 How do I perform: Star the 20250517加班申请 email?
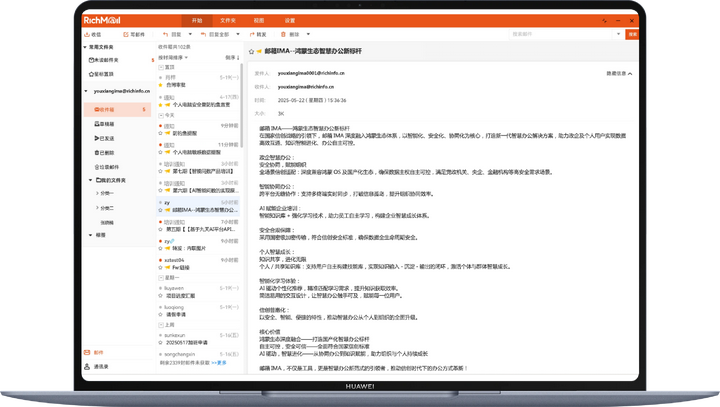pyautogui.click(x=160, y=343)
